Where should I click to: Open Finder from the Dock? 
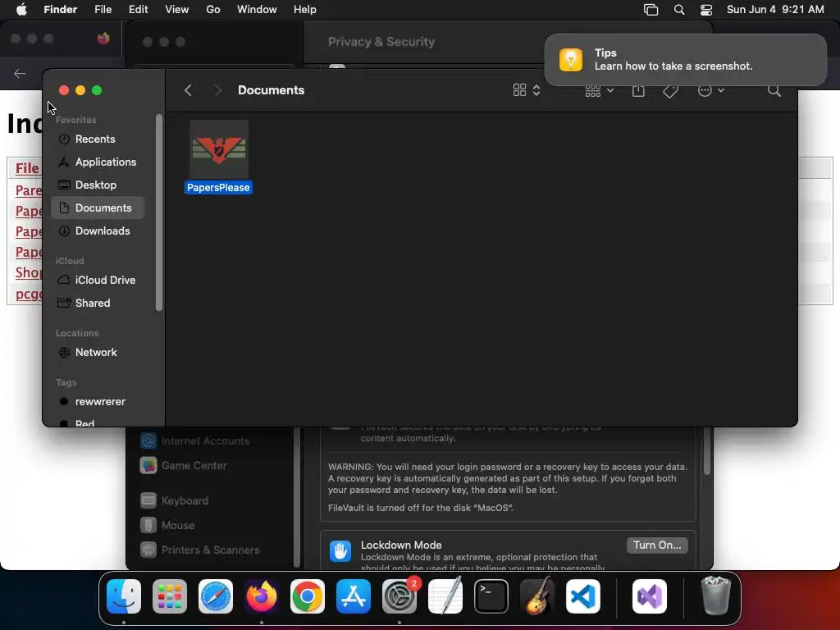tap(124, 596)
